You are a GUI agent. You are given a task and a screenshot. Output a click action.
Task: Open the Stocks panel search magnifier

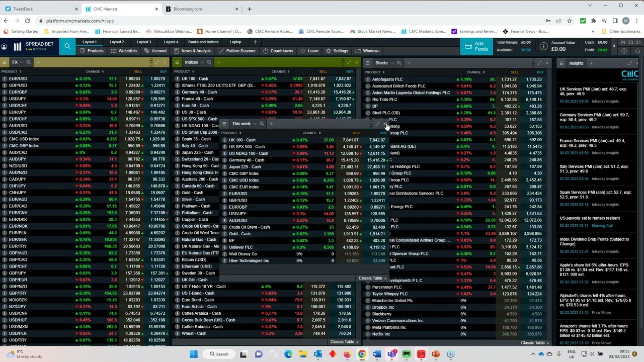pos(399,63)
